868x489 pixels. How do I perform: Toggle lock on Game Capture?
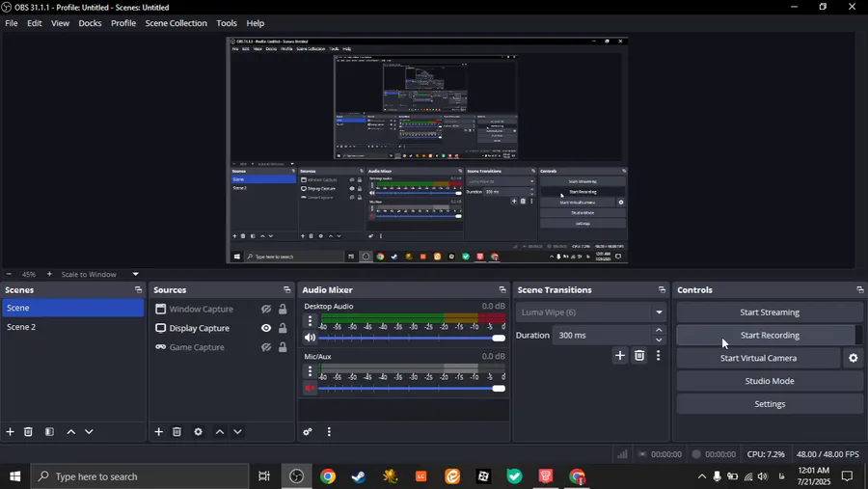pyautogui.click(x=283, y=347)
